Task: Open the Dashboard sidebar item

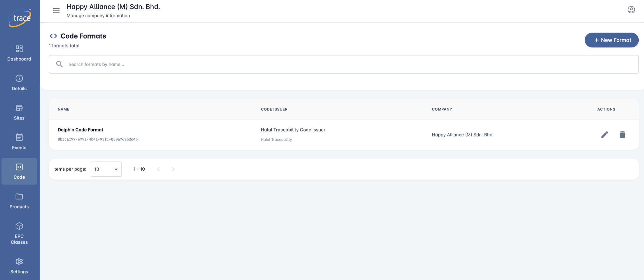Action: (x=19, y=53)
